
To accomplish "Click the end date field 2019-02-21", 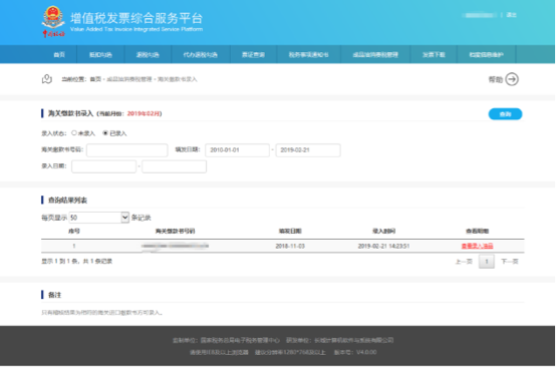I will tap(308, 150).
